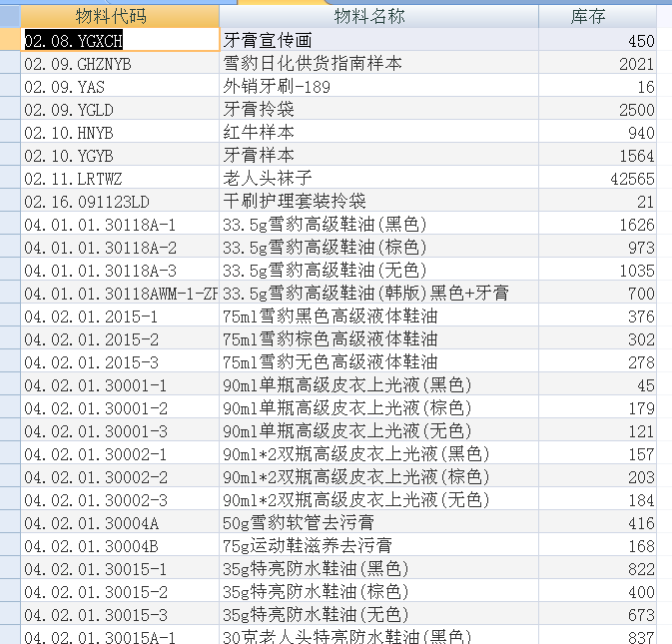Click stock value 673
Image resolution: width=672 pixels, height=644 pixels.
597,615
